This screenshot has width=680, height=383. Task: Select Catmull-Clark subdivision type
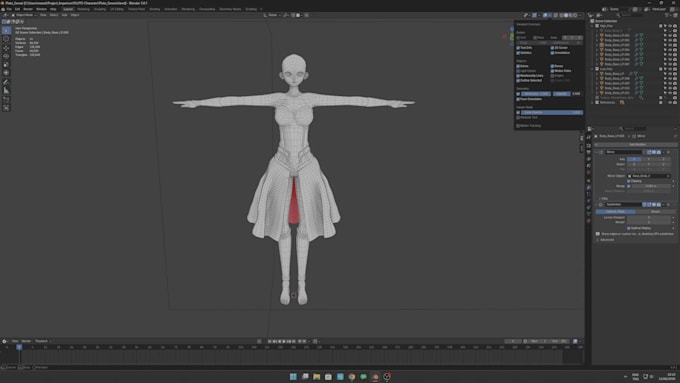pos(615,212)
